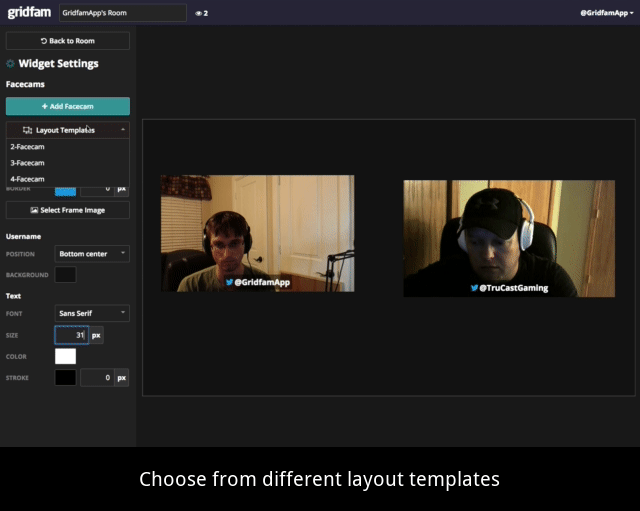Open the @GridfamApp account menu

pos(607,13)
